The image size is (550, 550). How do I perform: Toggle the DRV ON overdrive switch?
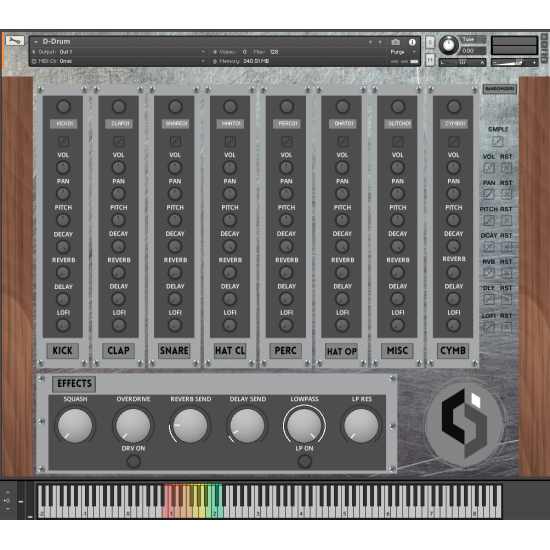[133, 461]
